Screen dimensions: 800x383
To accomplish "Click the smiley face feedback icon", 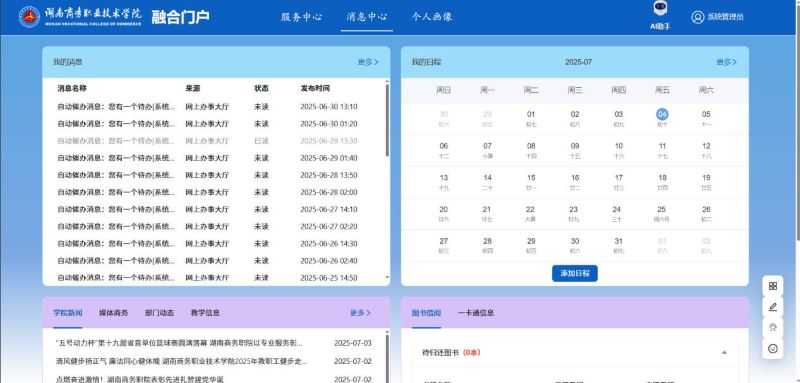I will click(772, 349).
